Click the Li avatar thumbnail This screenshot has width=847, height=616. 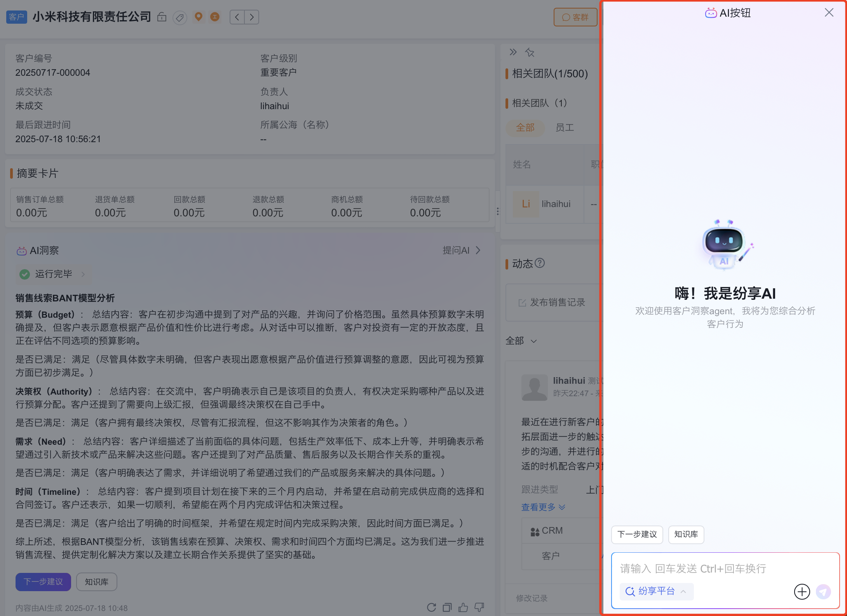[x=526, y=204]
